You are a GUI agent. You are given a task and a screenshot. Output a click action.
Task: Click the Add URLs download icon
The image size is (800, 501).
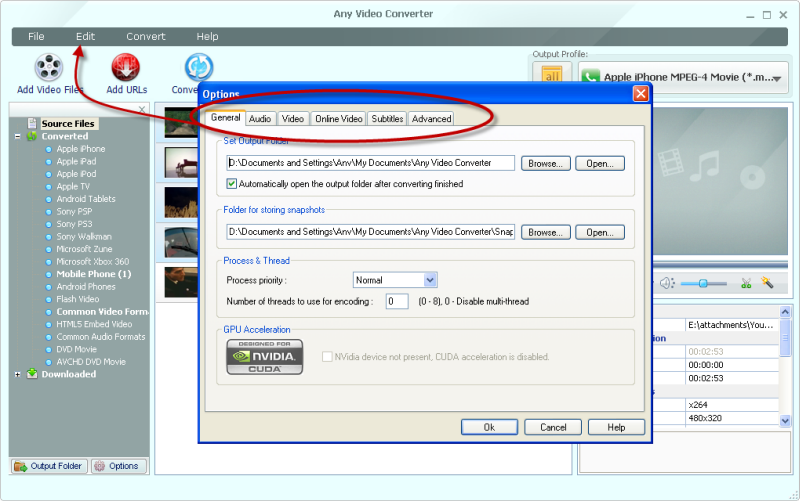[126, 67]
